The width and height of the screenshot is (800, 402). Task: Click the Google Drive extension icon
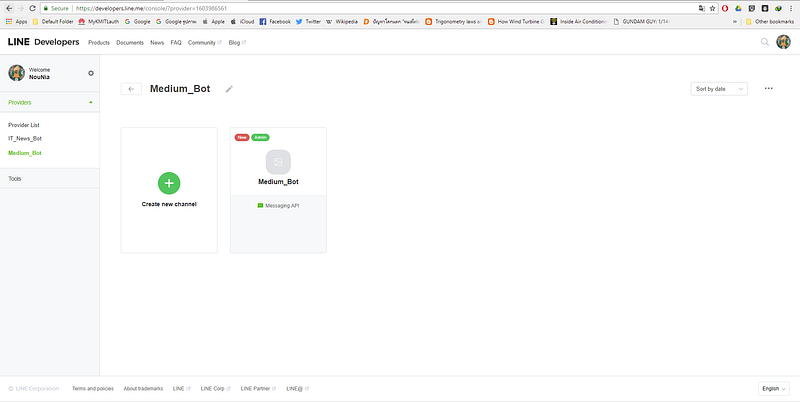[x=738, y=8]
